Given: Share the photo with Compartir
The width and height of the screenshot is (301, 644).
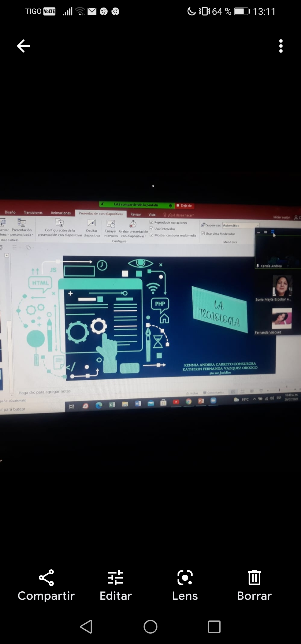Looking at the screenshot, I should pos(46,586).
